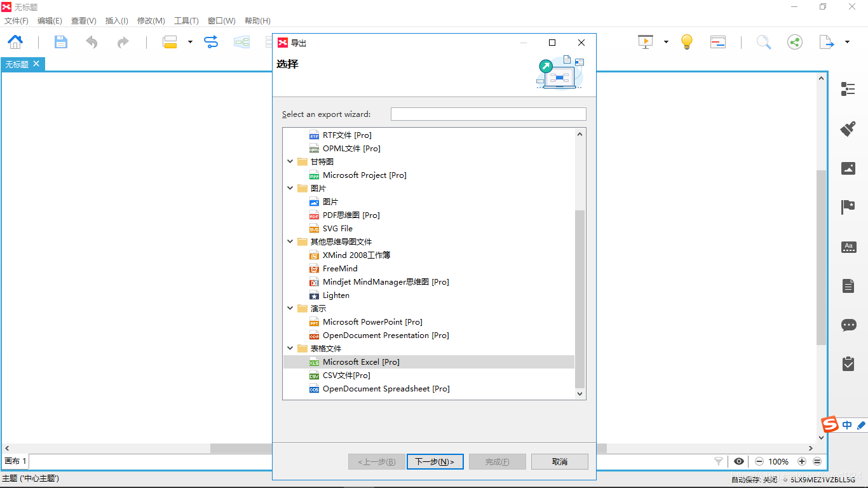This screenshot has height=488, width=868.
Task: Open 修改(M) menu
Action: click(151, 21)
